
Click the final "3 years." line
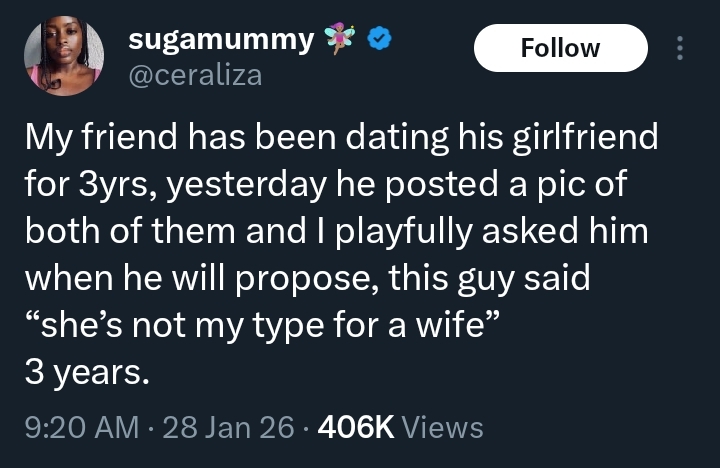[87, 372]
